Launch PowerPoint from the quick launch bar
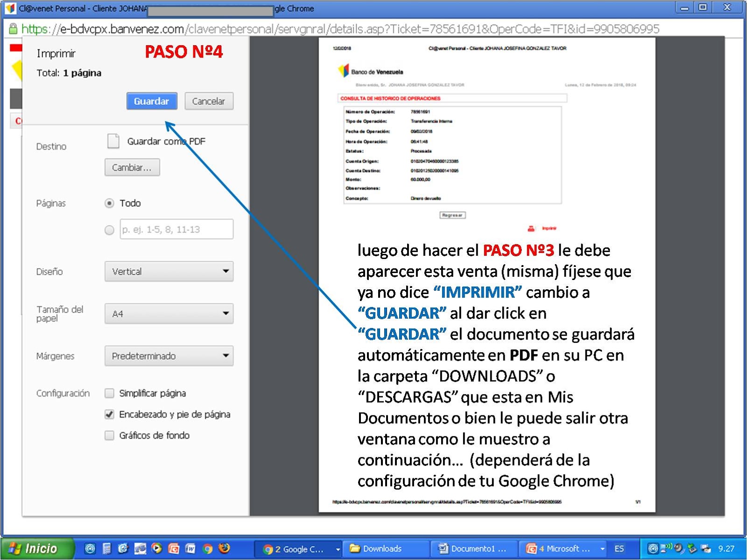The width and height of the screenshot is (747, 560). 173,548
